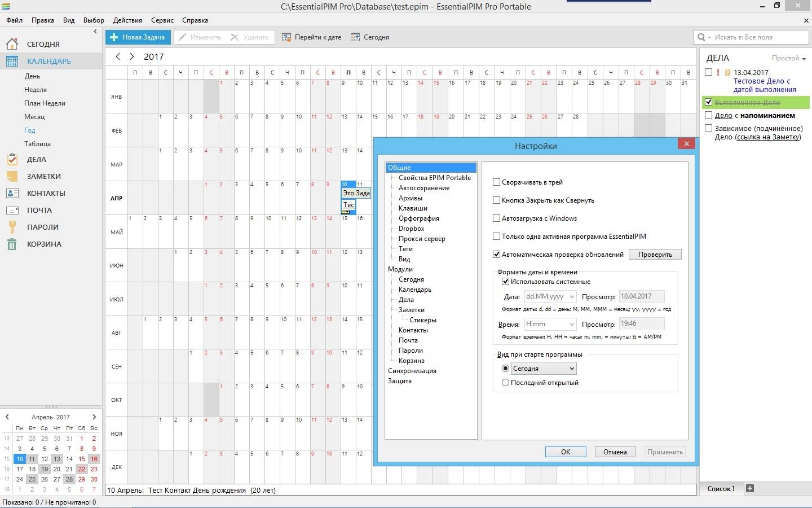The height and width of the screenshot is (508, 812).
Task: Switch calendar to Неделя view
Action: point(36,90)
